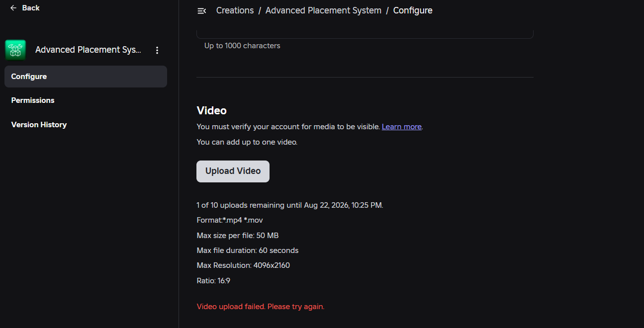Click the Upload Video button

[x=233, y=171]
